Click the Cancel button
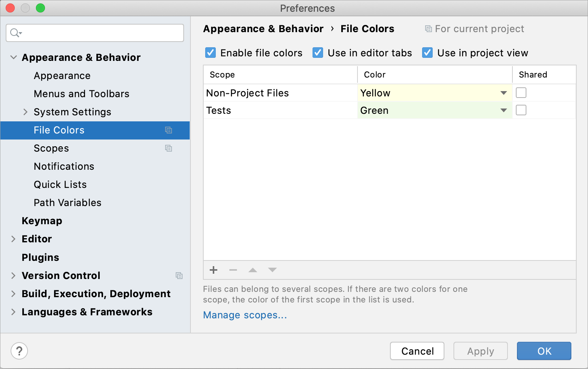 (x=417, y=351)
